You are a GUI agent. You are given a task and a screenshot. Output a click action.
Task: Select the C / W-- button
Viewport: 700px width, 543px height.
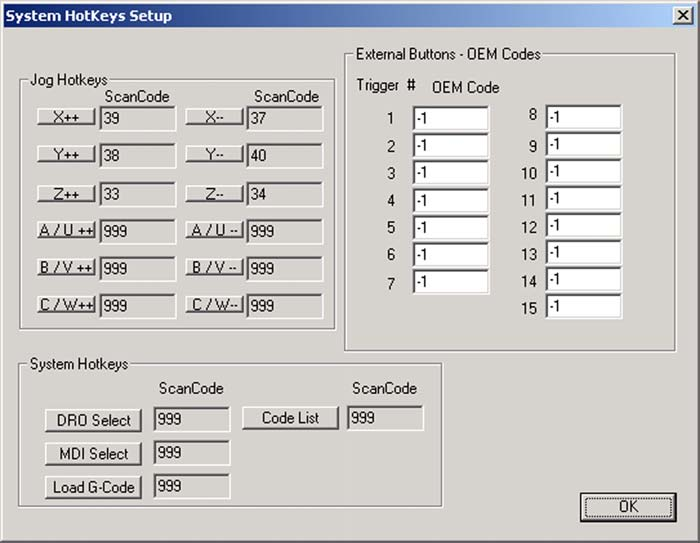pyautogui.click(x=214, y=305)
